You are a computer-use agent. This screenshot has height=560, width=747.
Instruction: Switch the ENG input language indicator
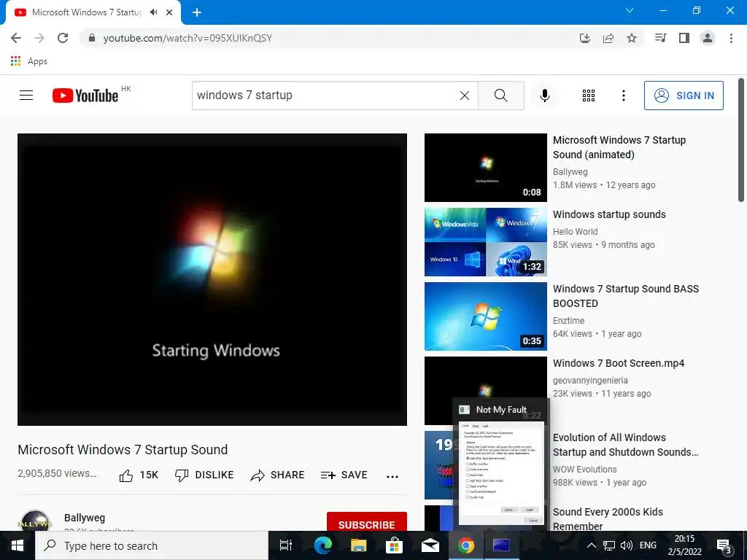(x=648, y=545)
